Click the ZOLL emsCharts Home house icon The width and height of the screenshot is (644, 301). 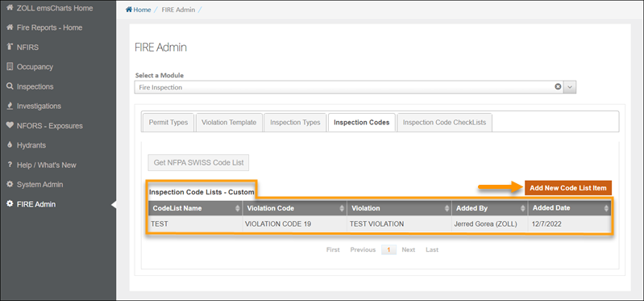[10, 8]
